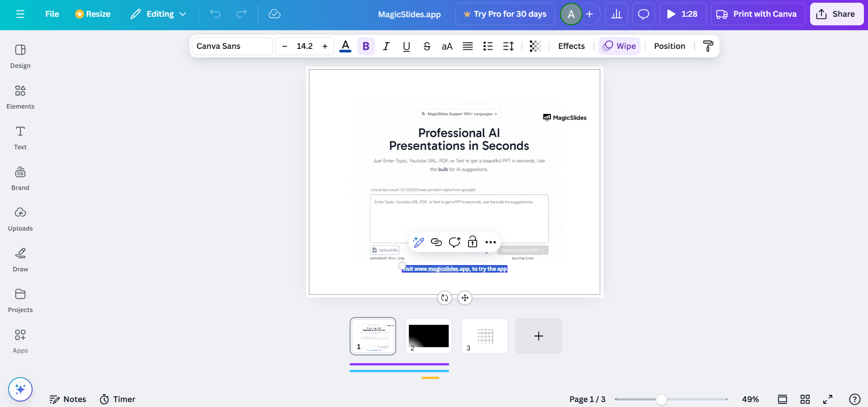The height and width of the screenshot is (407, 868).
Task: Open the Design panel
Action: click(20, 56)
